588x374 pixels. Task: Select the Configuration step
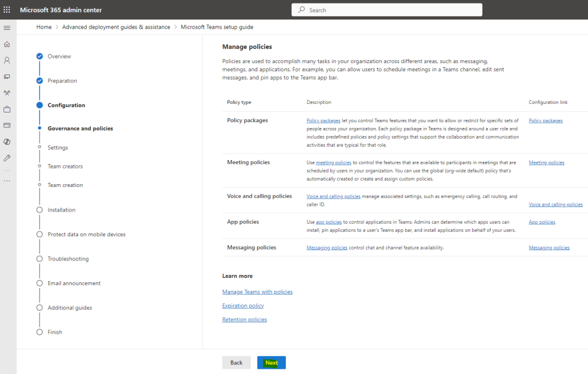click(67, 106)
